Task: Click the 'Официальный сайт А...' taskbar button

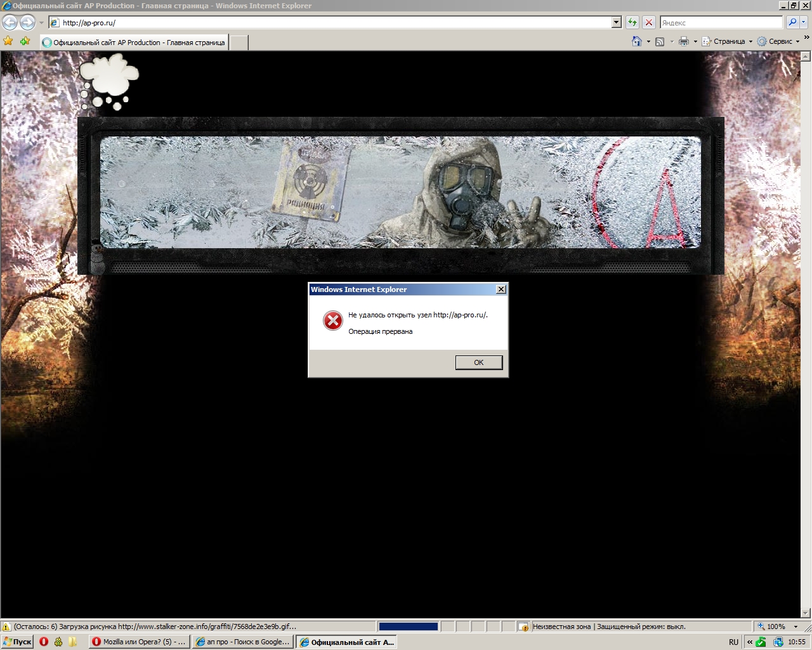Action: tap(346, 642)
